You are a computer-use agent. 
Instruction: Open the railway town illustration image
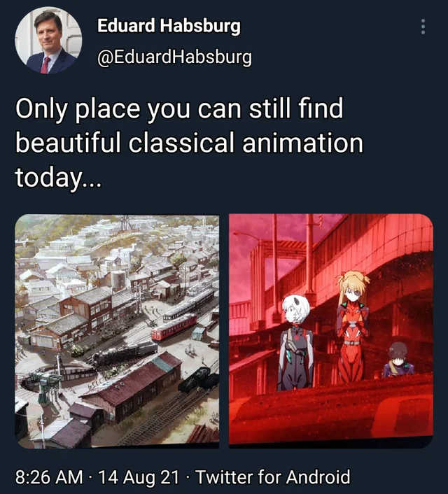(x=117, y=331)
